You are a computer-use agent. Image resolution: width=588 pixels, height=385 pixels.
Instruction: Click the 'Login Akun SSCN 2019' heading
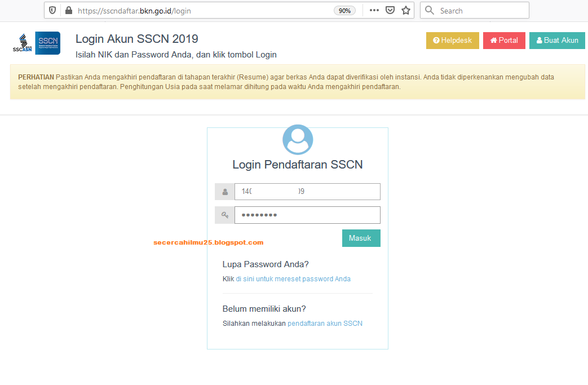pos(137,39)
